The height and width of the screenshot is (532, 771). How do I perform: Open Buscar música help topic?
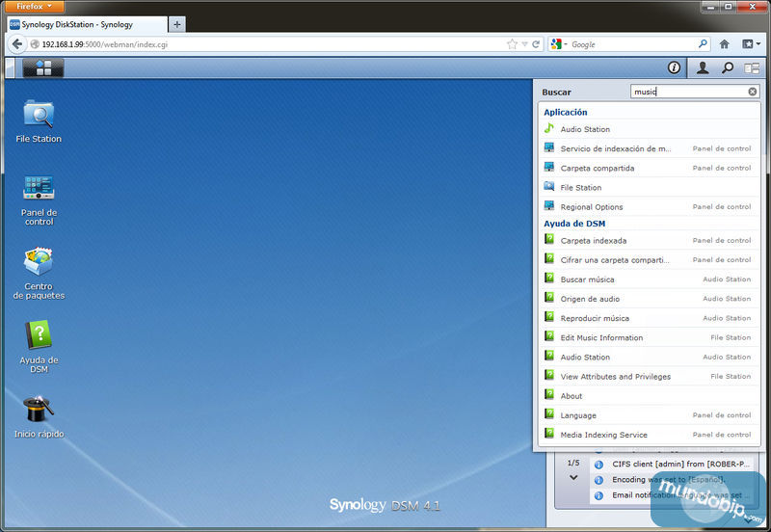(x=649, y=279)
